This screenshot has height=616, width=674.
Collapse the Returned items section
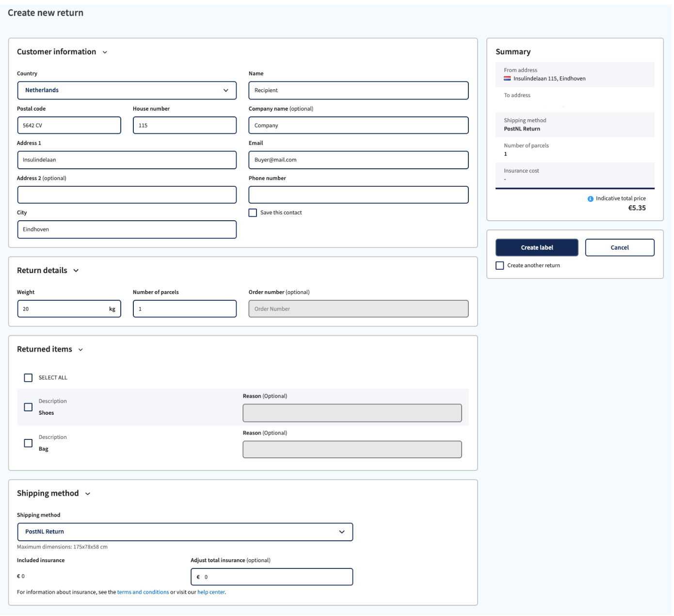point(80,349)
